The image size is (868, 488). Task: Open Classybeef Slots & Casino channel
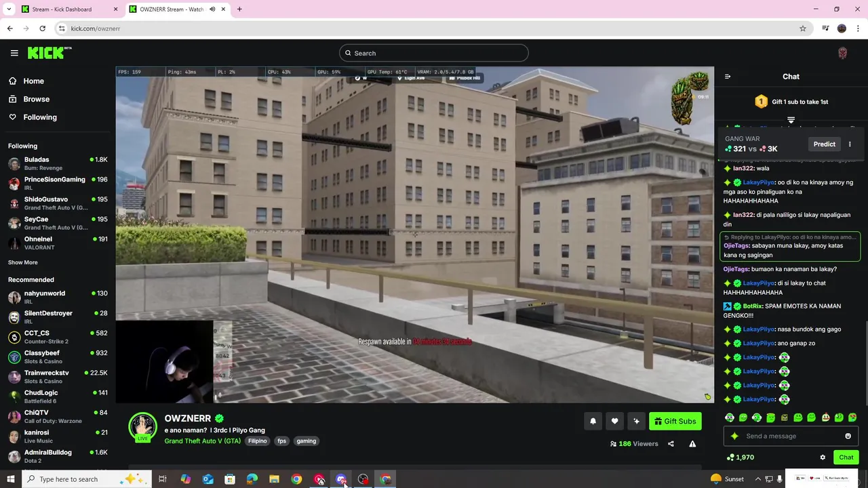[58, 357]
